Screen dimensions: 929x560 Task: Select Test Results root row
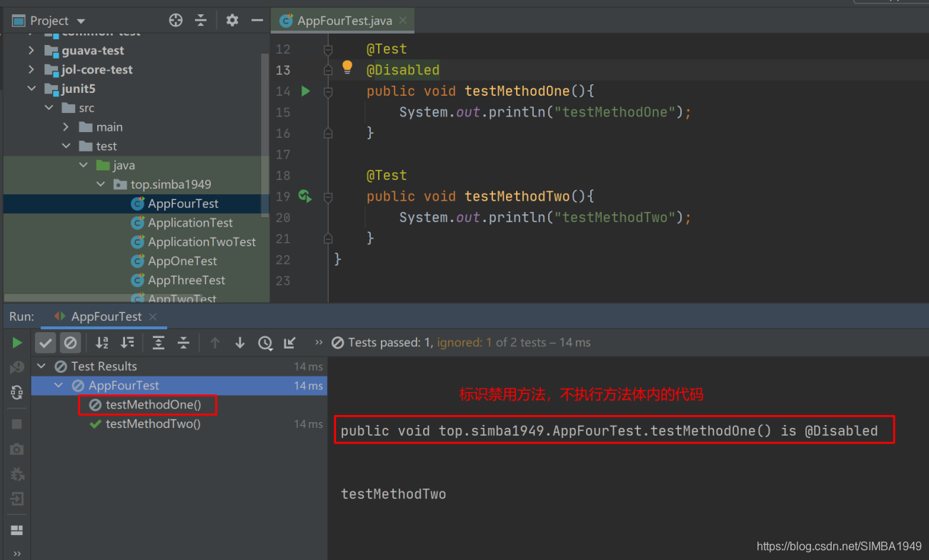[179, 366]
